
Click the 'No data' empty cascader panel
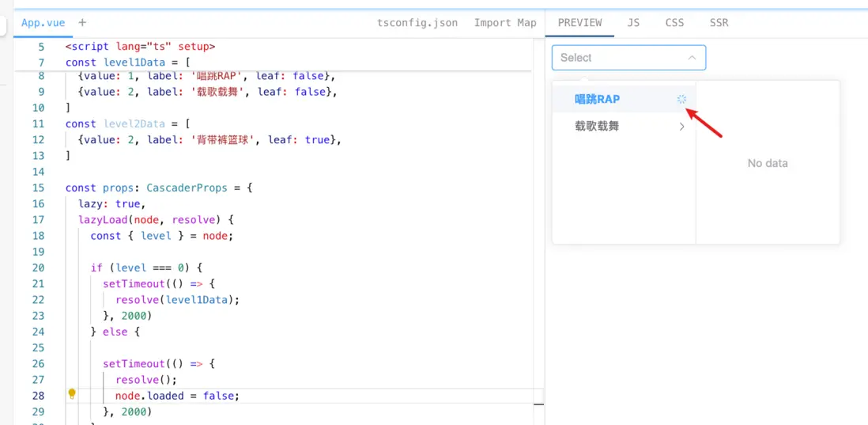(x=768, y=163)
